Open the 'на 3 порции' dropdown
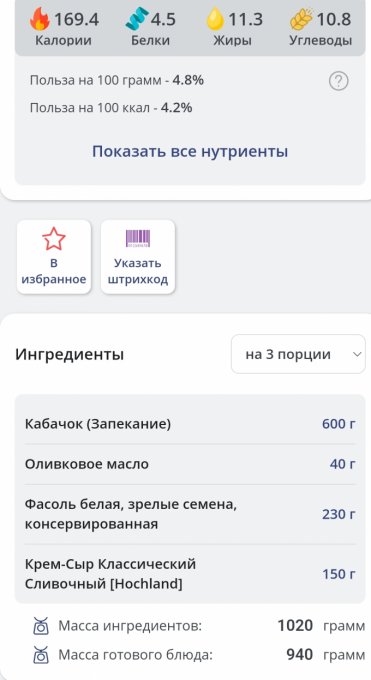 point(299,354)
